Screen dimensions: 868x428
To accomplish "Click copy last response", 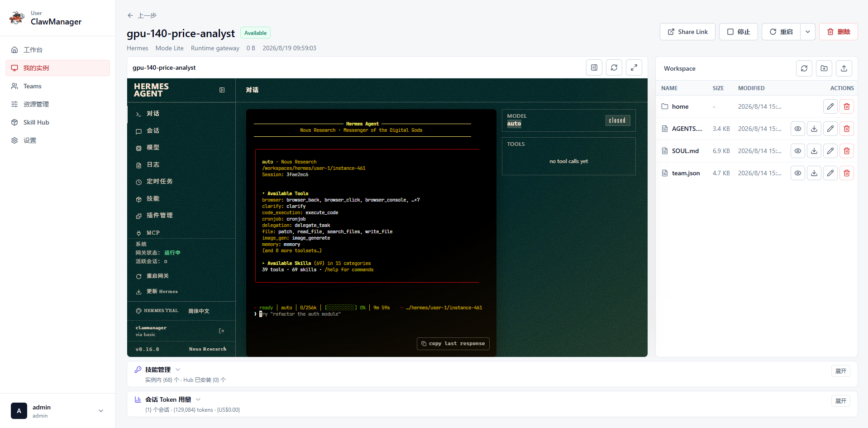I will pos(453,344).
